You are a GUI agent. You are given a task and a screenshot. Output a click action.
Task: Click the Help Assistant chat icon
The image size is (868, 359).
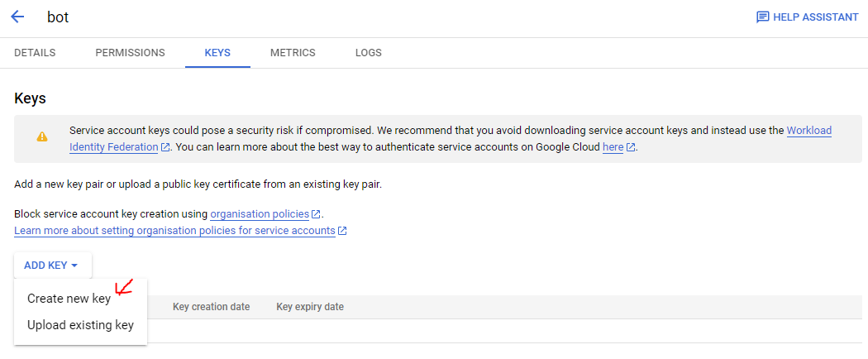click(x=762, y=17)
